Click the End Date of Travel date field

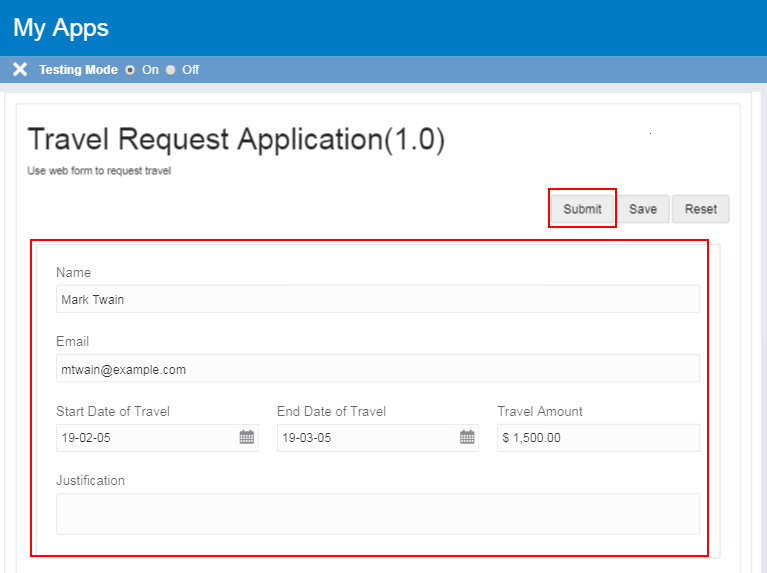[365, 438]
